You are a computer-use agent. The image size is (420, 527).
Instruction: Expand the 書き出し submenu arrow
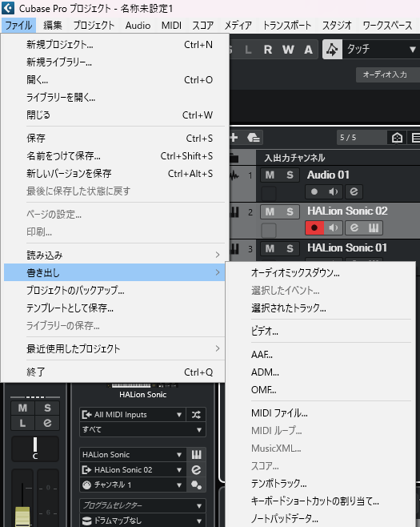click(x=218, y=272)
